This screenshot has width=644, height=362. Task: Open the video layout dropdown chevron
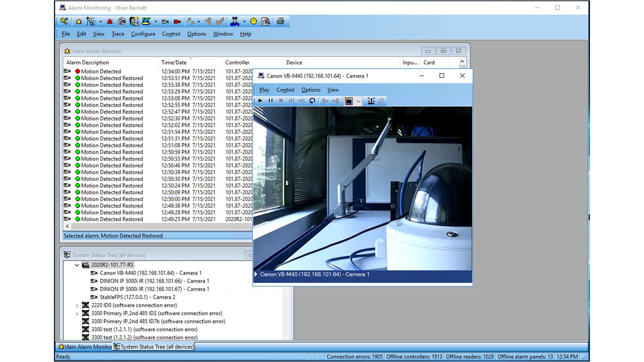coord(358,101)
